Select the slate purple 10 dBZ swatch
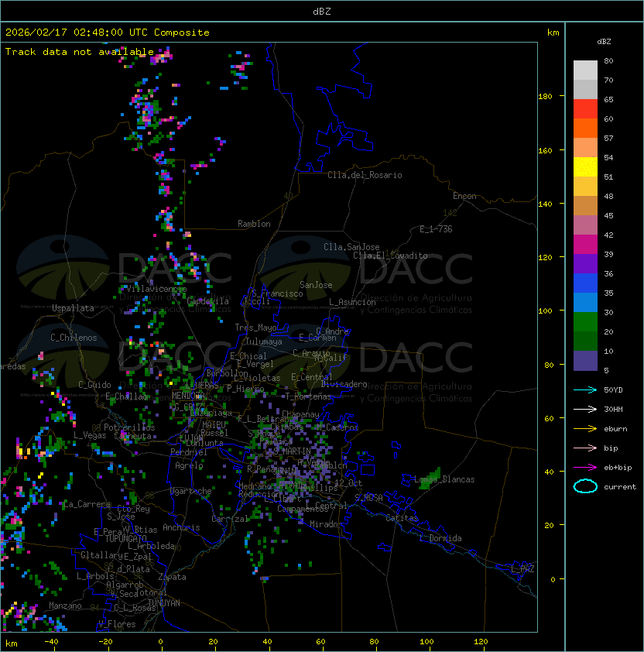This screenshot has width=644, height=652. coord(585,360)
